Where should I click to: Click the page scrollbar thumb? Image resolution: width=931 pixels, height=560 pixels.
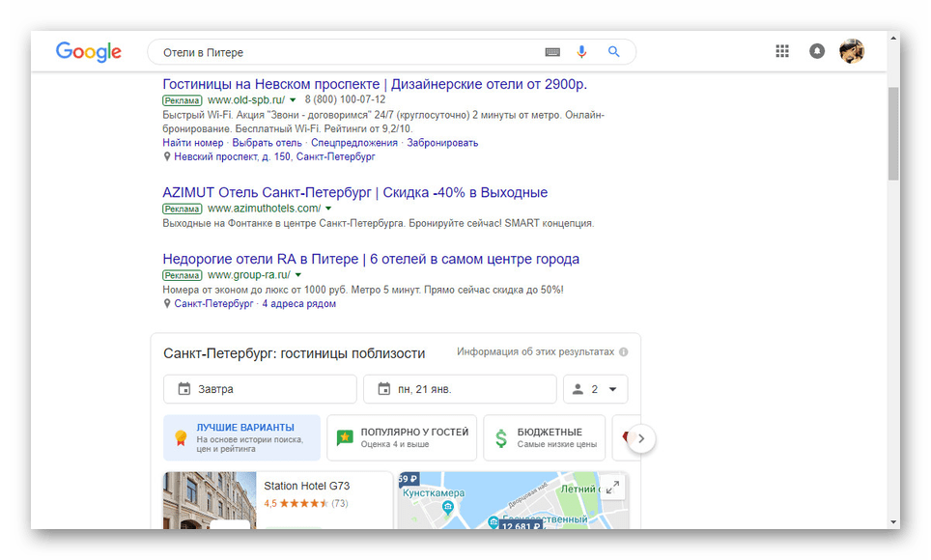(x=893, y=133)
